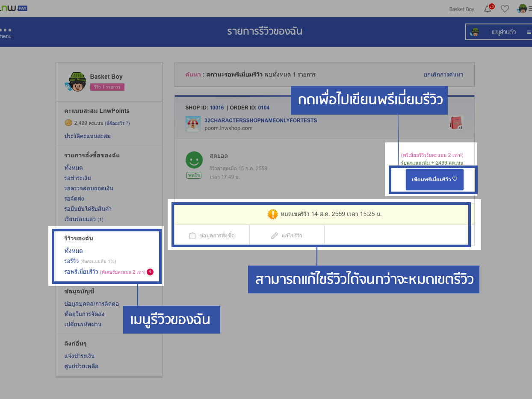This screenshot has height=399, width=532.
Task: Open the 32CHARACTERSSHOPNAMEONLYFORTESTS shop link
Action: [261, 121]
